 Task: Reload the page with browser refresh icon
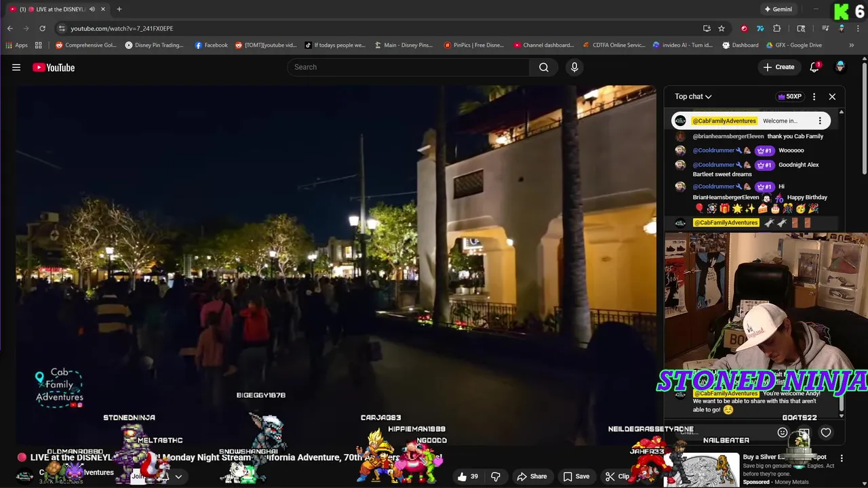tap(42, 28)
